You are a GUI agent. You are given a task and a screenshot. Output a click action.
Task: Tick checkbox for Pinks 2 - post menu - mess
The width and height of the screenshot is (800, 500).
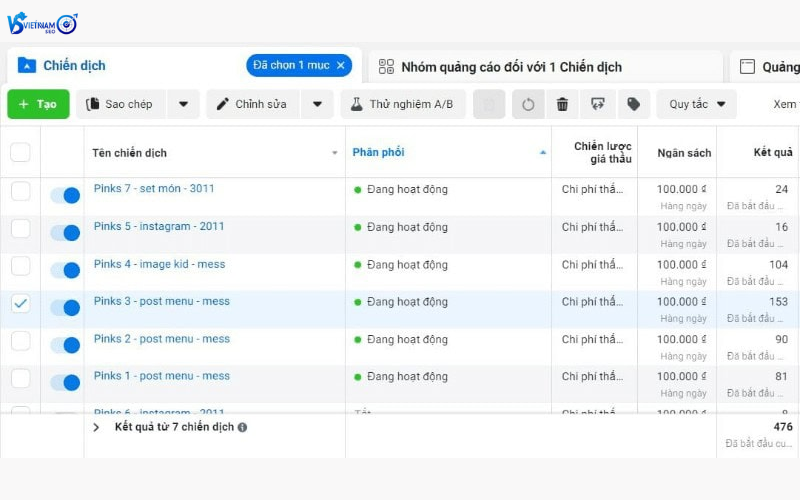pos(20,341)
